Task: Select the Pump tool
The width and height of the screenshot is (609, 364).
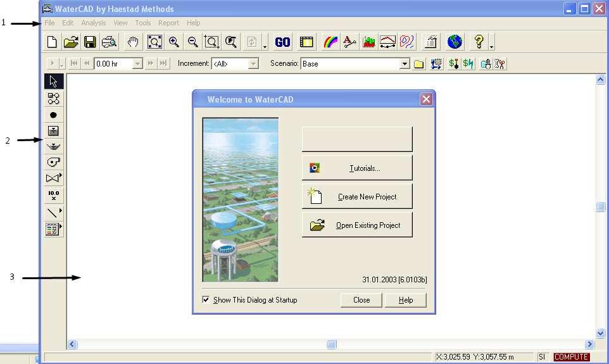Action: [x=54, y=162]
